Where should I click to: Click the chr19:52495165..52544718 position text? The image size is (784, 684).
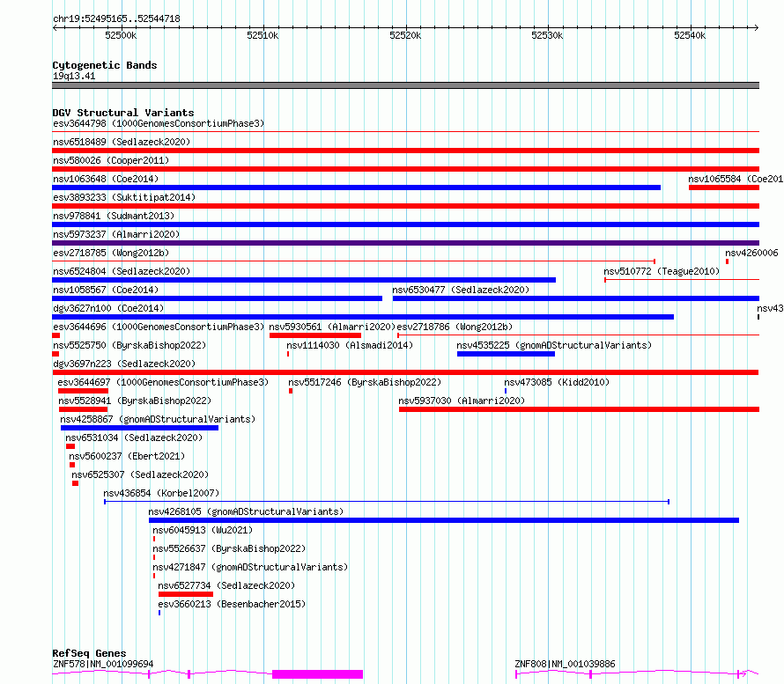[x=116, y=18]
